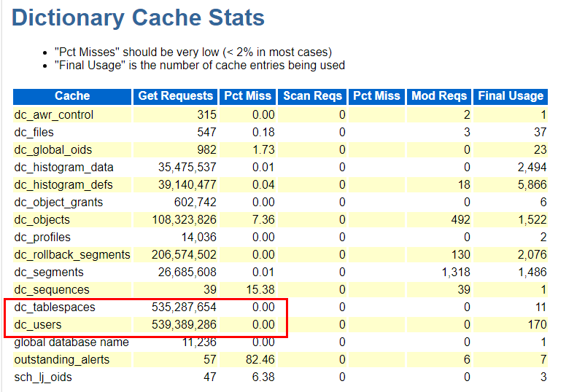Click the dc_users cache name cell
The width and height of the screenshot is (585, 392).
coord(38,325)
